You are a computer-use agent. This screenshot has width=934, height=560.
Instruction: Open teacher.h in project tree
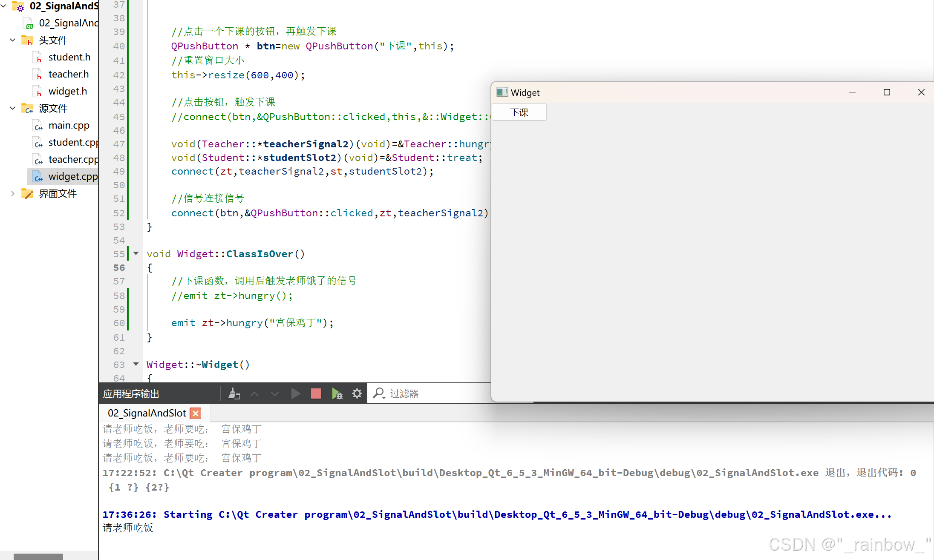(68, 74)
